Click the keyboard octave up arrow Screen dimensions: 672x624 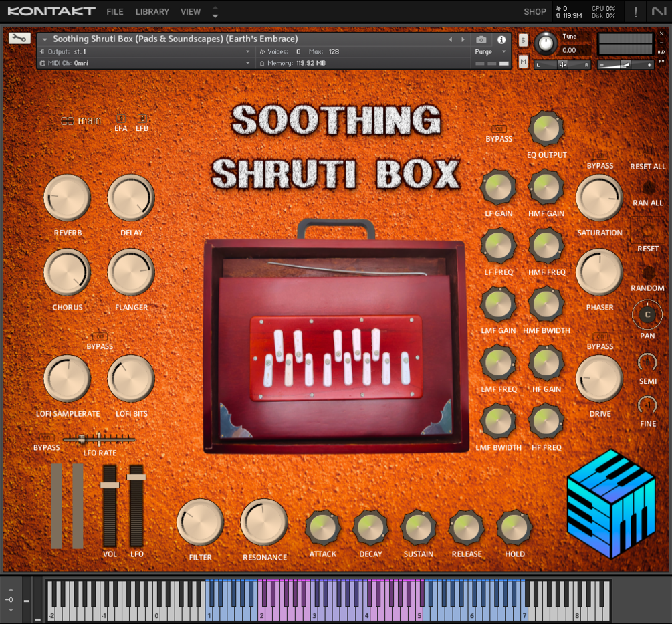click(11, 590)
